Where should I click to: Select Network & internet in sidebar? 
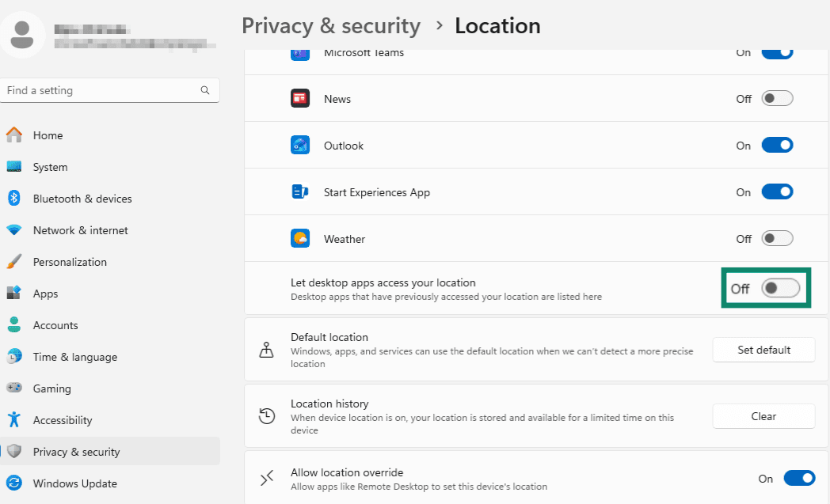tap(110, 230)
